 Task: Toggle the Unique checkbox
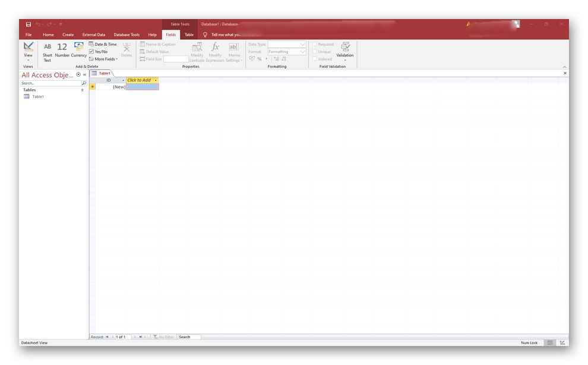click(314, 52)
